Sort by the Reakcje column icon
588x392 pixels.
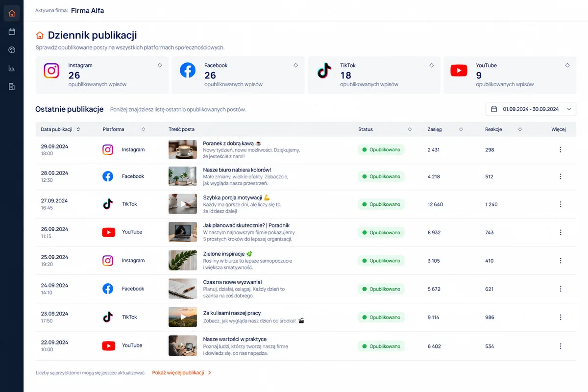[x=520, y=129]
